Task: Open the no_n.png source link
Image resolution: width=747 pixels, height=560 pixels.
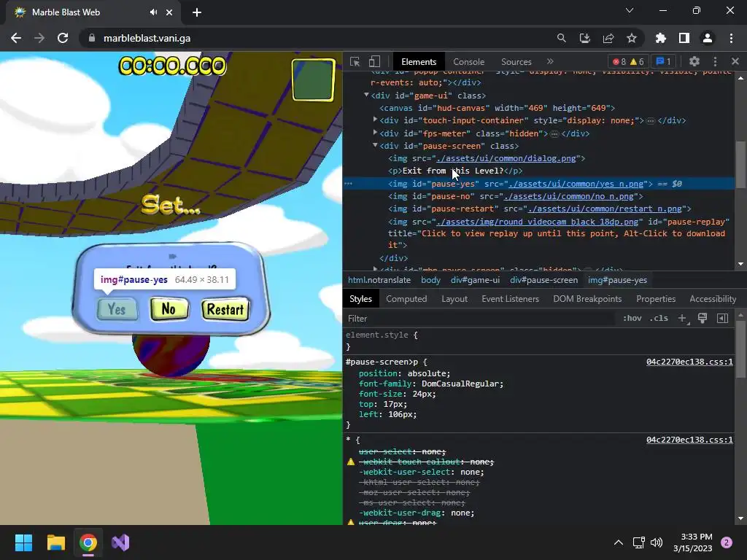Action: coord(569,196)
